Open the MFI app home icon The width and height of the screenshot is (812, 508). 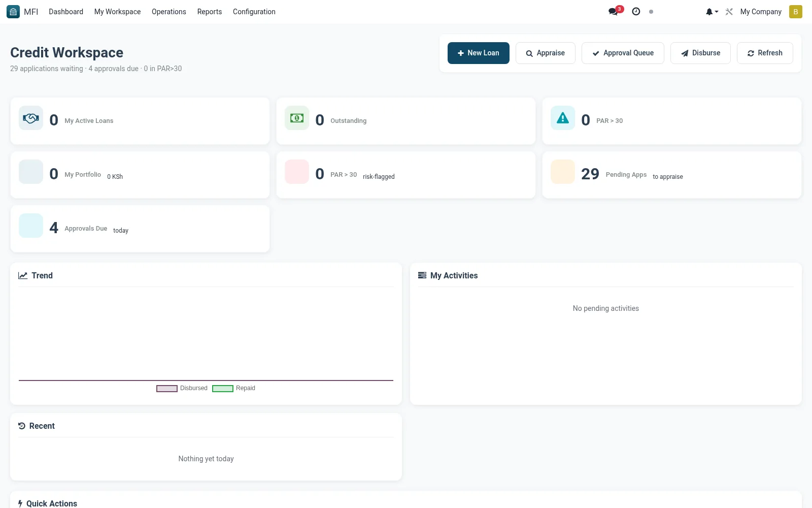pos(13,12)
